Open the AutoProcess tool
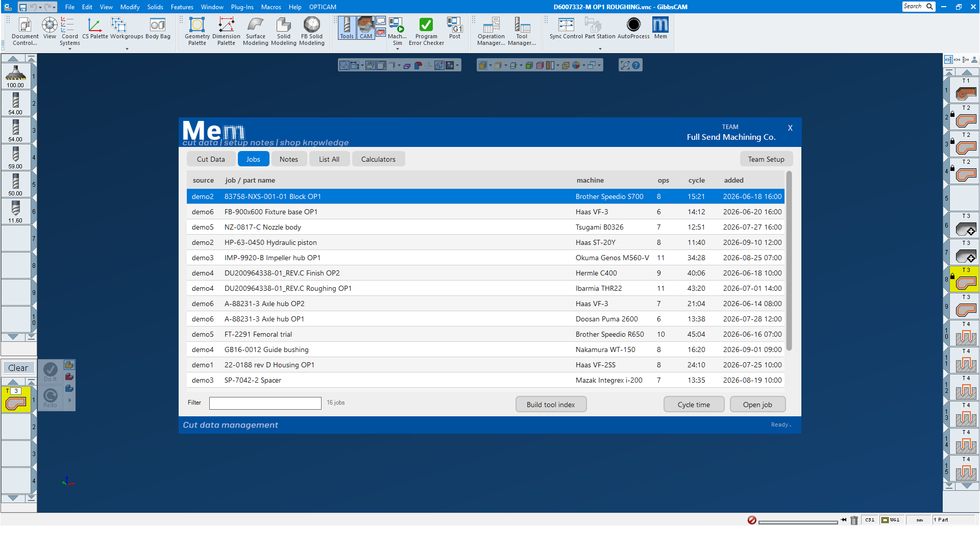 (x=633, y=29)
